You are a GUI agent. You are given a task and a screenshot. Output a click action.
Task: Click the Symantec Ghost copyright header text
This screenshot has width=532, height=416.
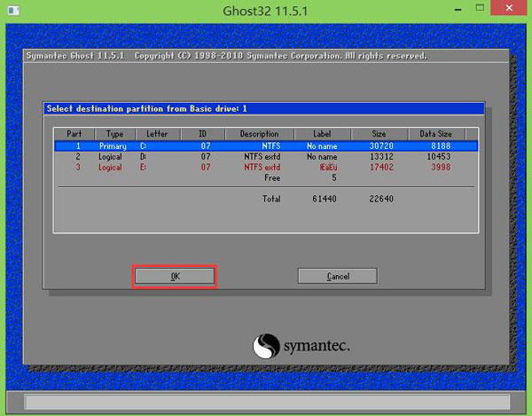[226, 56]
